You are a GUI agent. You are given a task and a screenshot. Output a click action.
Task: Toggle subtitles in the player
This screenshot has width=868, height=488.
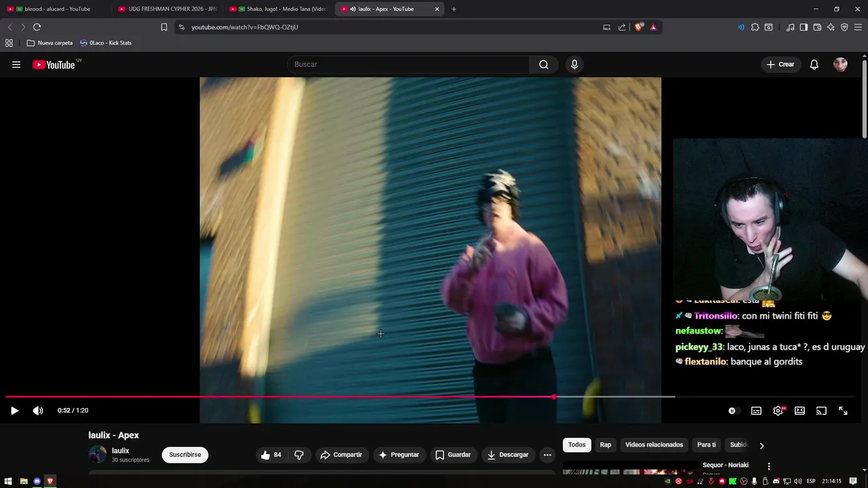pyautogui.click(x=756, y=411)
